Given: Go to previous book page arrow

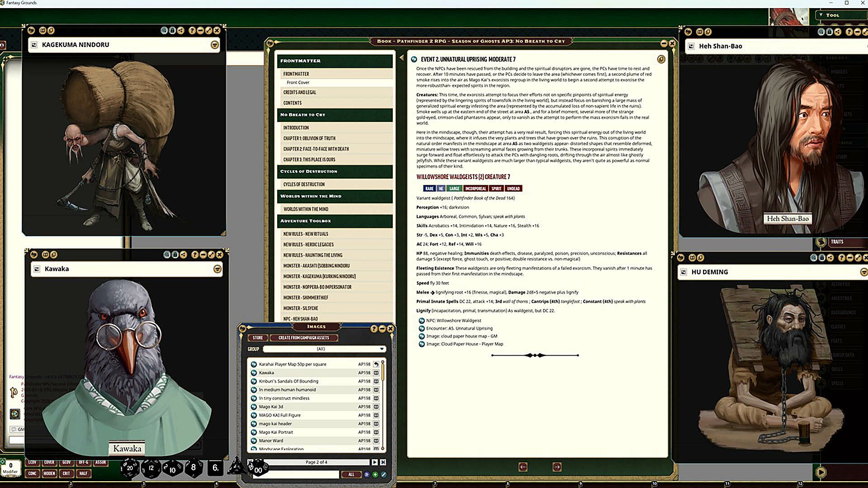Looking at the screenshot, I should [x=523, y=467].
